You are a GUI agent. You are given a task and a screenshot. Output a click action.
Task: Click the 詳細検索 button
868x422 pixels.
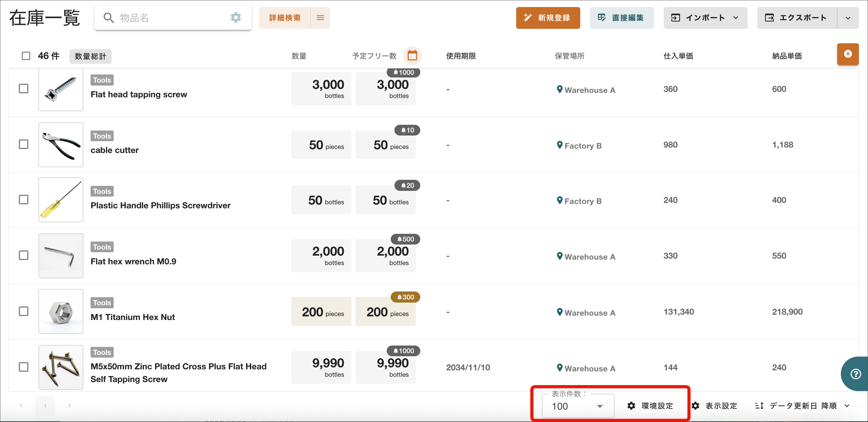click(x=285, y=17)
